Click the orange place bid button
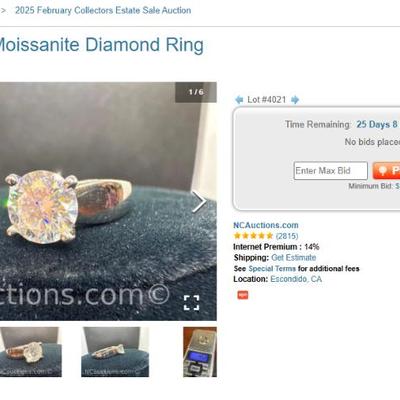The width and height of the screenshot is (400, 400). coord(386,171)
